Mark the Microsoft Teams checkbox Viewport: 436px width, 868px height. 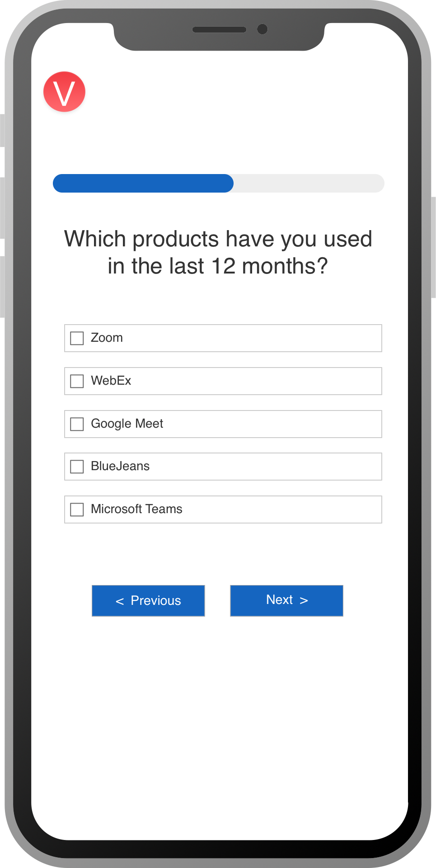point(77,509)
